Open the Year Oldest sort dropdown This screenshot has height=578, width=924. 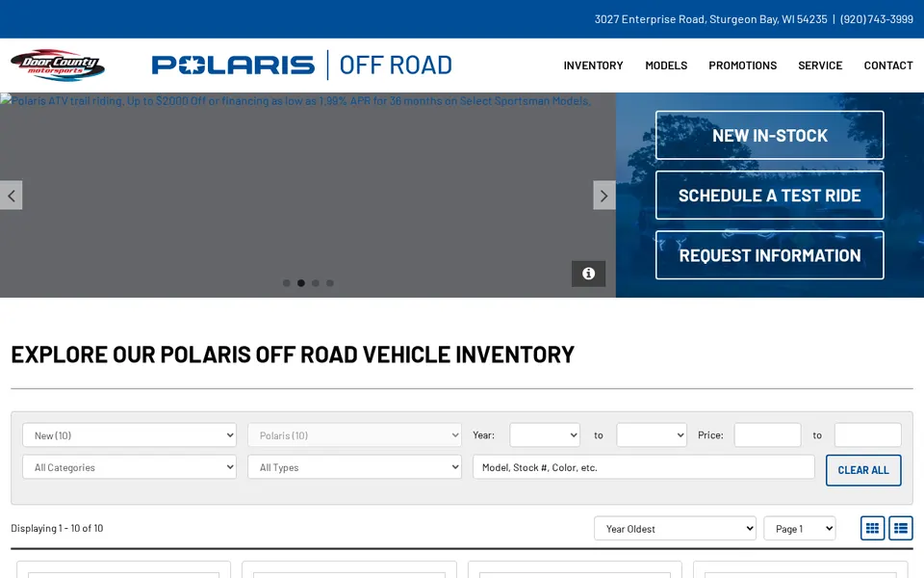click(x=676, y=529)
